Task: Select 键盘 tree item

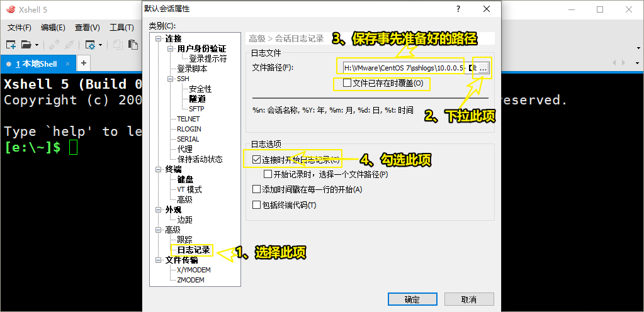Action: point(185,179)
